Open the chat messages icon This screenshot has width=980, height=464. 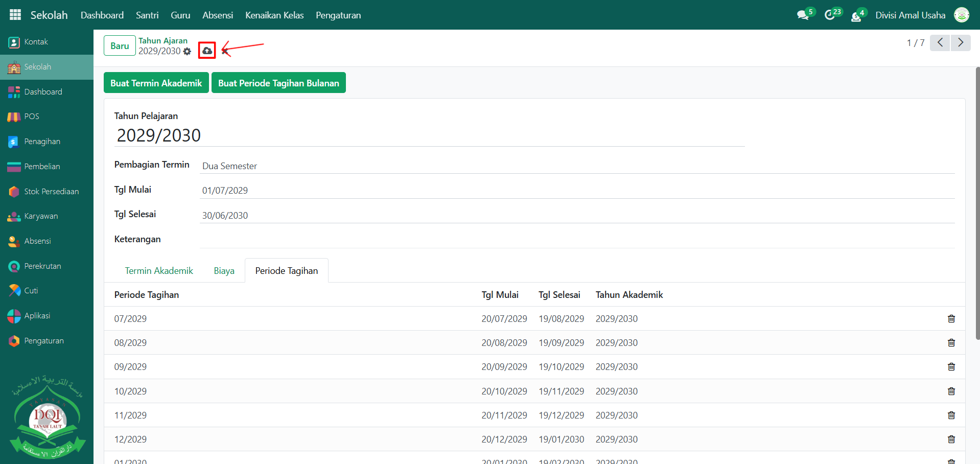click(x=803, y=15)
